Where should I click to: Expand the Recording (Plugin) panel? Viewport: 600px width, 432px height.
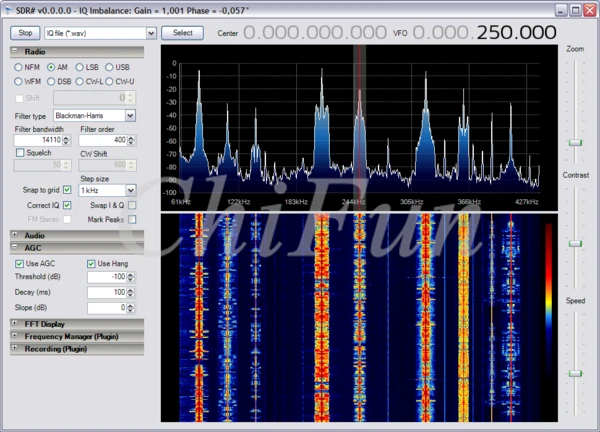coord(15,348)
